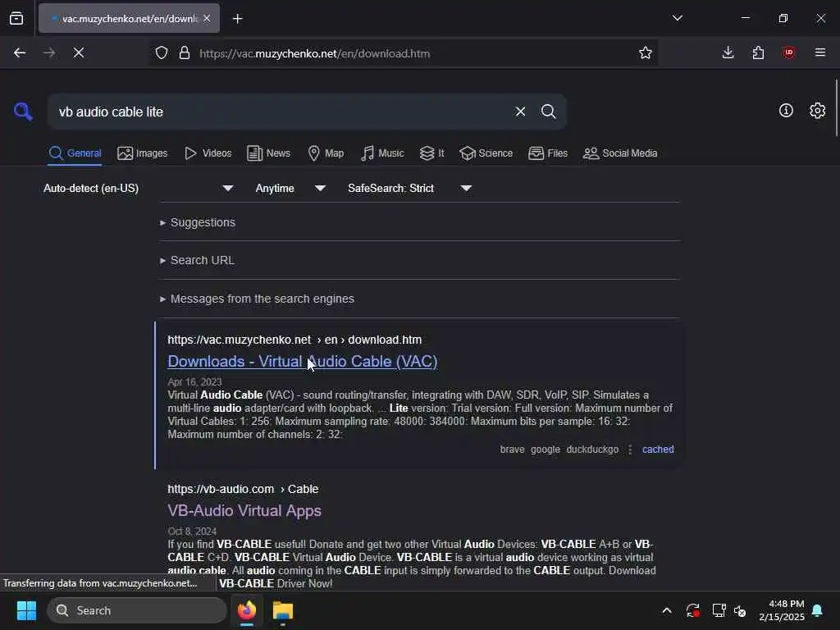
Task: Open the extensions puzzle icon
Action: click(758, 52)
